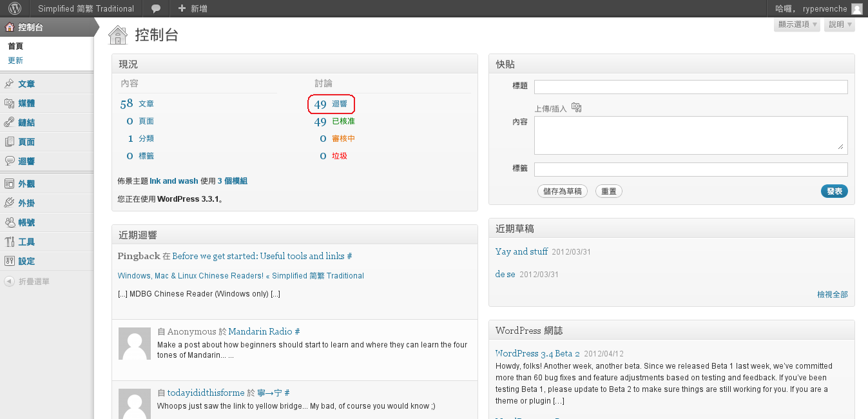
Task: Collapse the sidebar using 折疊選單
Action: coord(27,281)
